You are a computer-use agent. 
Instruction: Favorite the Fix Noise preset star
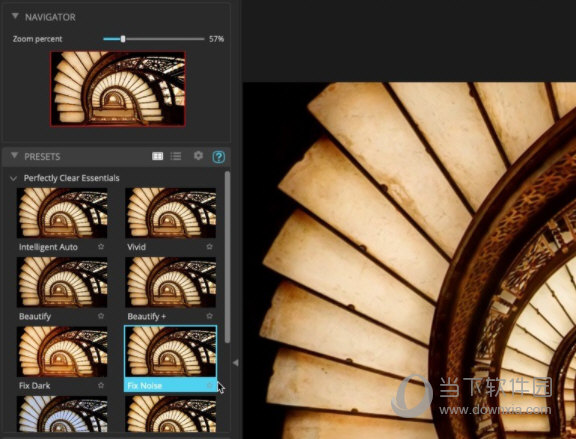(209, 385)
